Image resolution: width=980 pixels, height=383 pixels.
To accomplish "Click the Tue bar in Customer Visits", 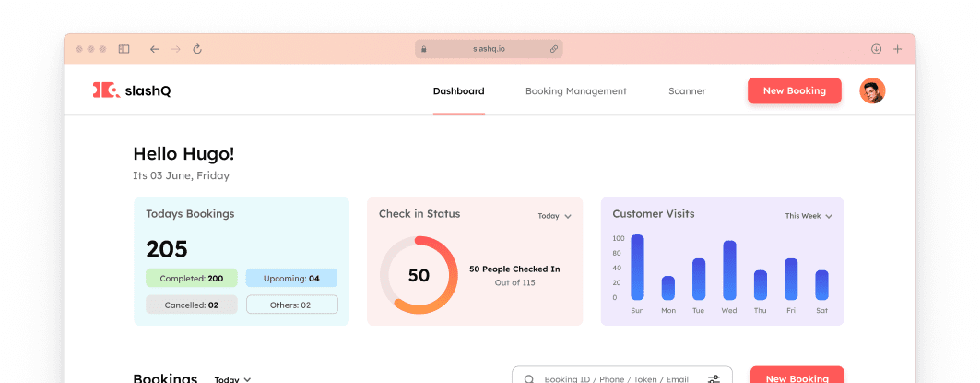I will (x=699, y=279).
